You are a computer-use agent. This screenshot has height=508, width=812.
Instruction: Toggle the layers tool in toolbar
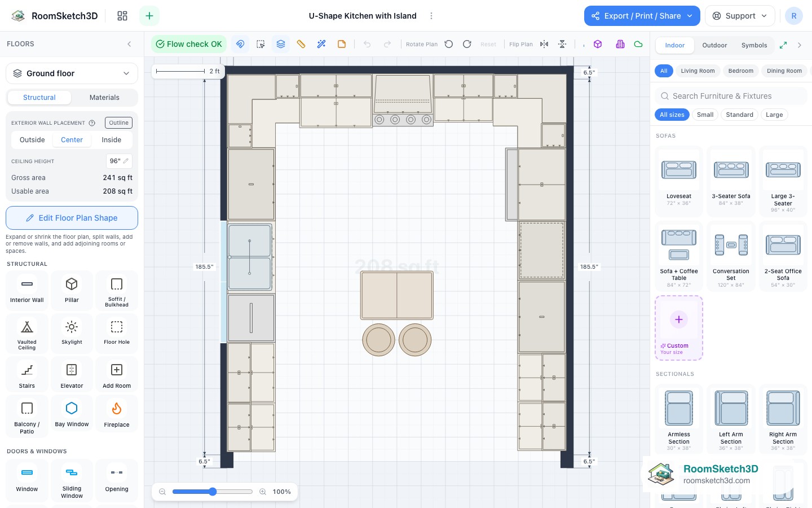281,44
